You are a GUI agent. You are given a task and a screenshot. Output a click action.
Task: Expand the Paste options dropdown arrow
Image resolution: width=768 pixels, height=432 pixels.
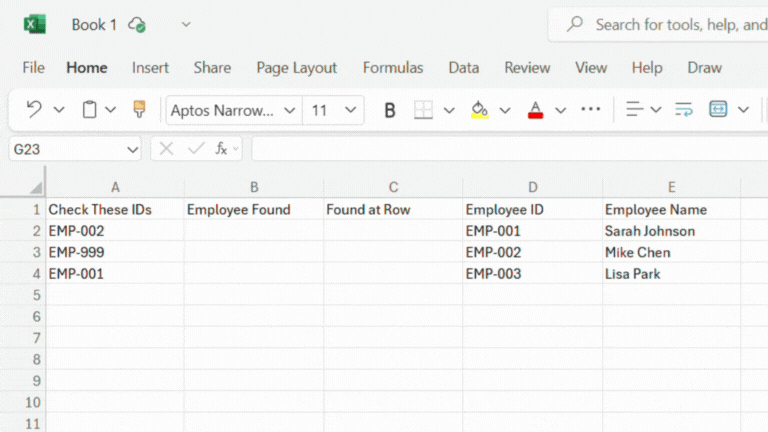point(111,110)
